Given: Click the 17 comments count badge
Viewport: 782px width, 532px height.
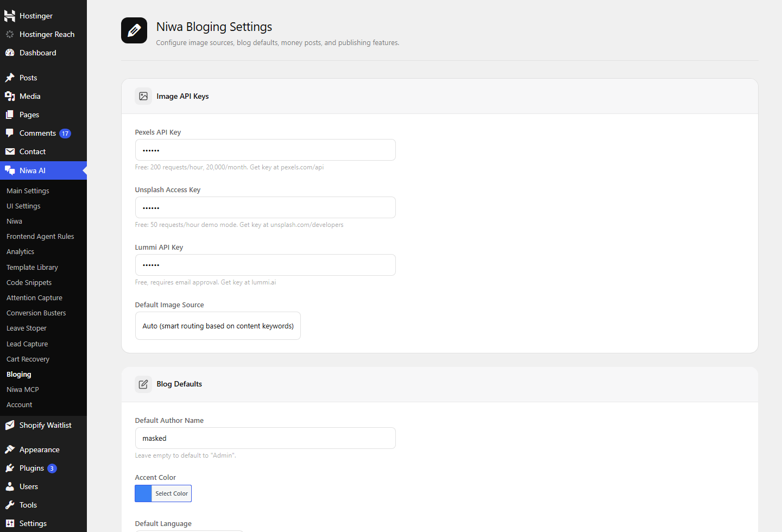Looking at the screenshot, I should [x=65, y=134].
